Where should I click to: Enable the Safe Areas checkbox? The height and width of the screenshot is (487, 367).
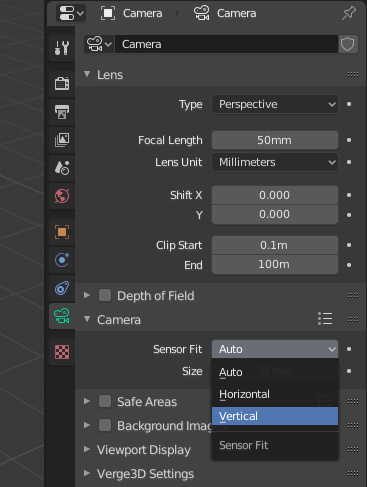tap(105, 401)
